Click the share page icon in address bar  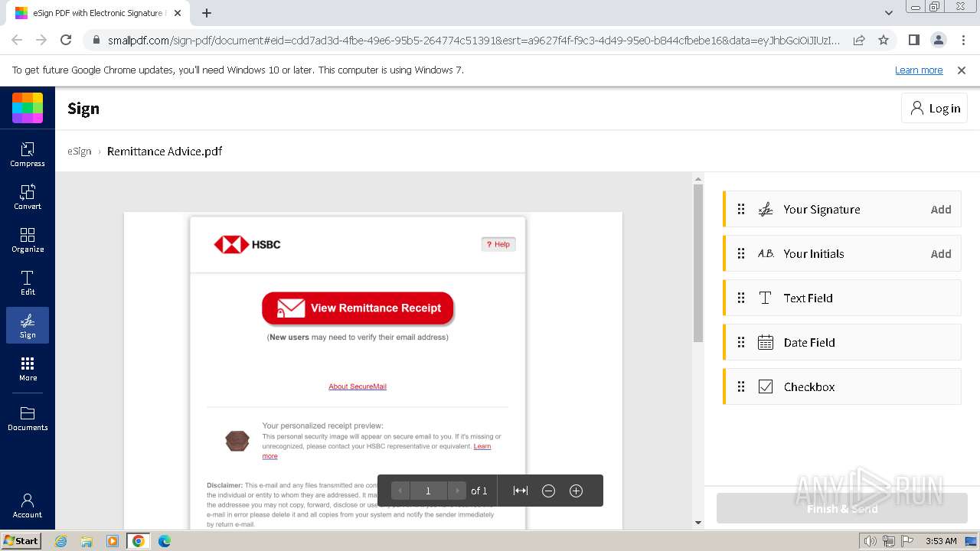(859, 40)
